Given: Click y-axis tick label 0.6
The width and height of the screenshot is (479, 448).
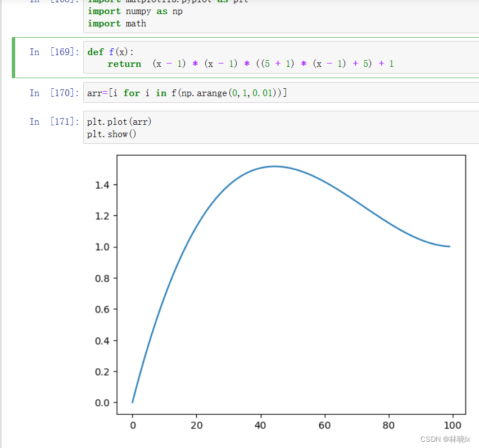Looking at the screenshot, I should tap(102, 310).
